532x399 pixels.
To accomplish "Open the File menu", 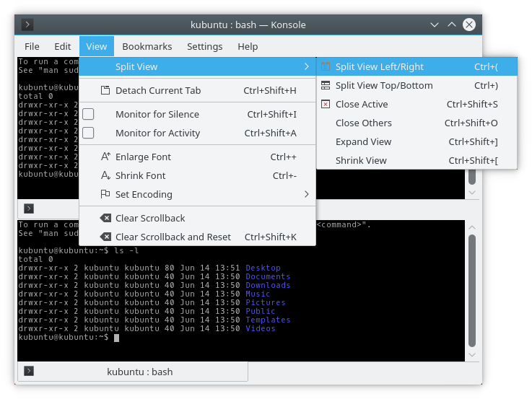I will point(32,46).
